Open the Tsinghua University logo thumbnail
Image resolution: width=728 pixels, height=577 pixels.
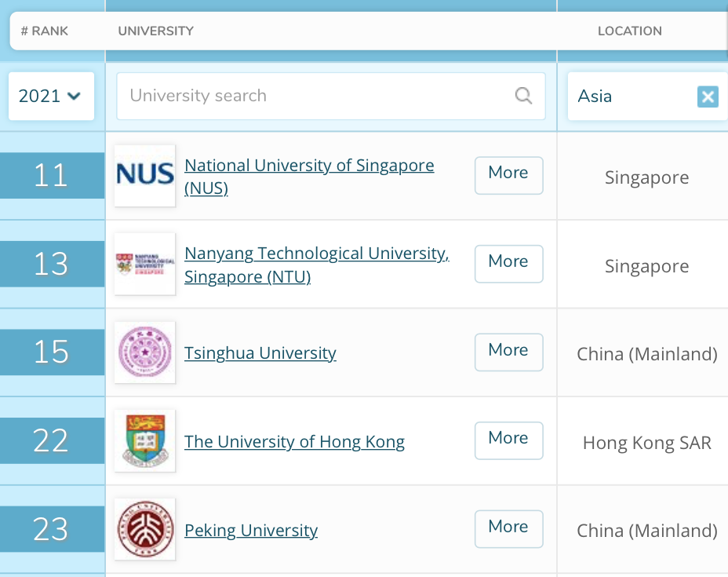pyautogui.click(x=145, y=352)
